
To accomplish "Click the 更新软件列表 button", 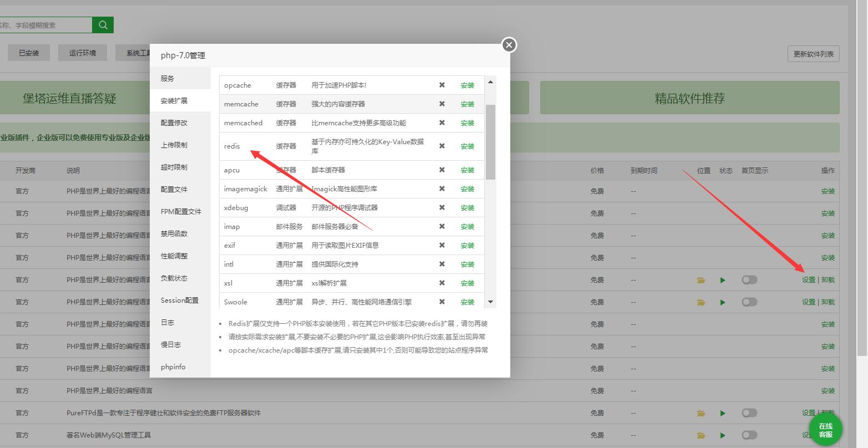I will pos(813,54).
